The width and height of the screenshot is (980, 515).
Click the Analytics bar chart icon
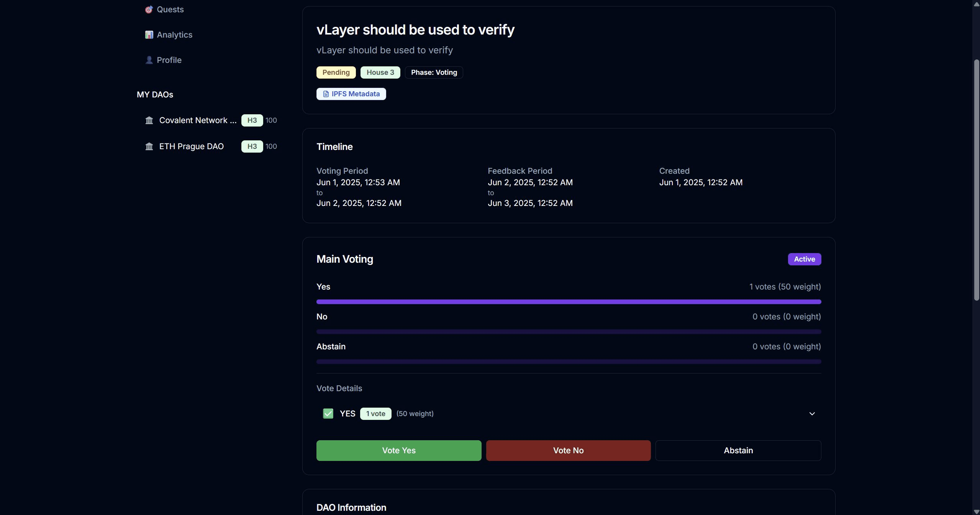pos(149,35)
